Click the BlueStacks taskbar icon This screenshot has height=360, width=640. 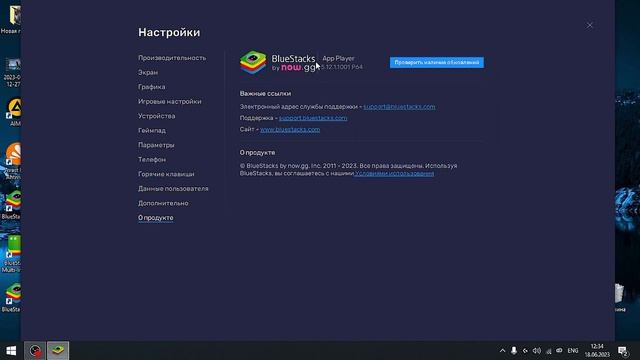point(58,351)
